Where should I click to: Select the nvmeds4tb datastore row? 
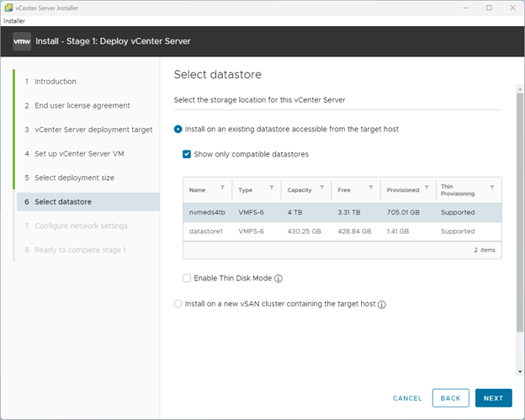[x=342, y=212]
